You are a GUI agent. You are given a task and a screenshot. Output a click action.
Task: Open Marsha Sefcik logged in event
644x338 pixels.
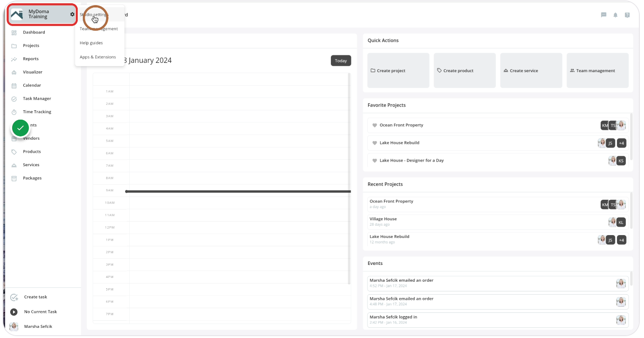pyautogui.click(x=498, y=320)
